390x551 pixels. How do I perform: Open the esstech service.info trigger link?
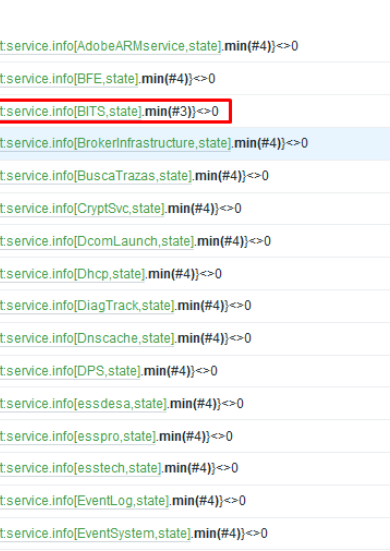click(x=80, y=468)
